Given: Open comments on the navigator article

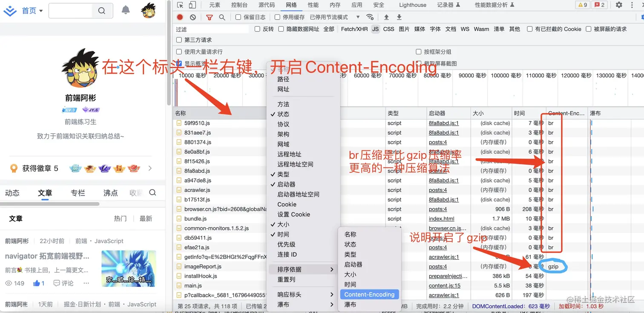Looking at the screenshot, I should pyautogui.click(x=63, y=283).
